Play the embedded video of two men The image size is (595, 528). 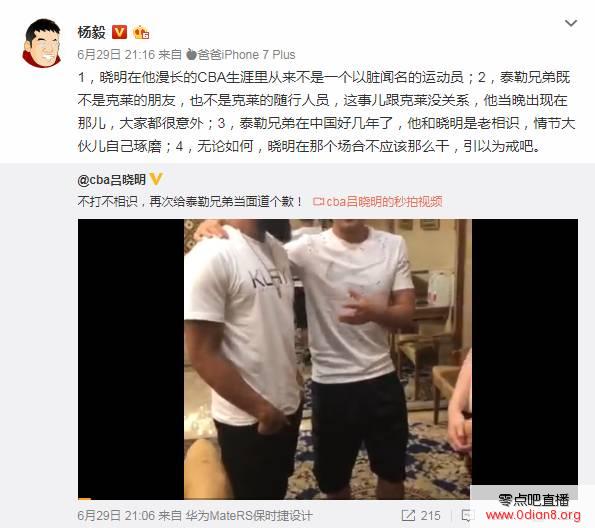[x=328, y=359]
